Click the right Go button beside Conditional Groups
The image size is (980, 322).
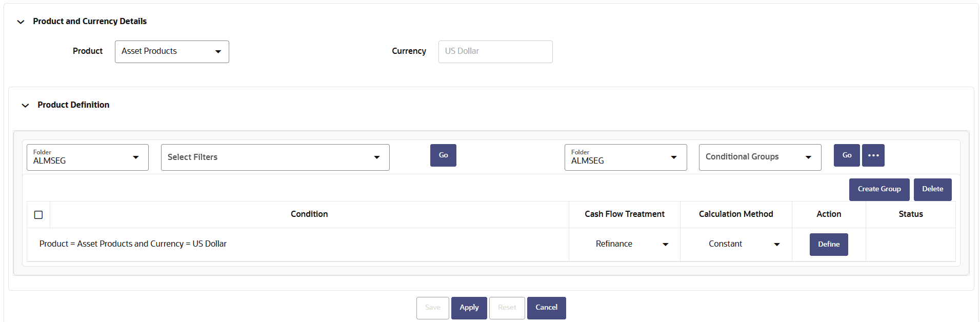846,155
